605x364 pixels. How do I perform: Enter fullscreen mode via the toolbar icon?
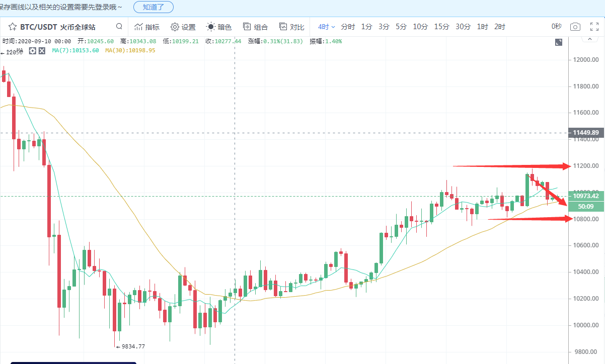coord(595,27)
